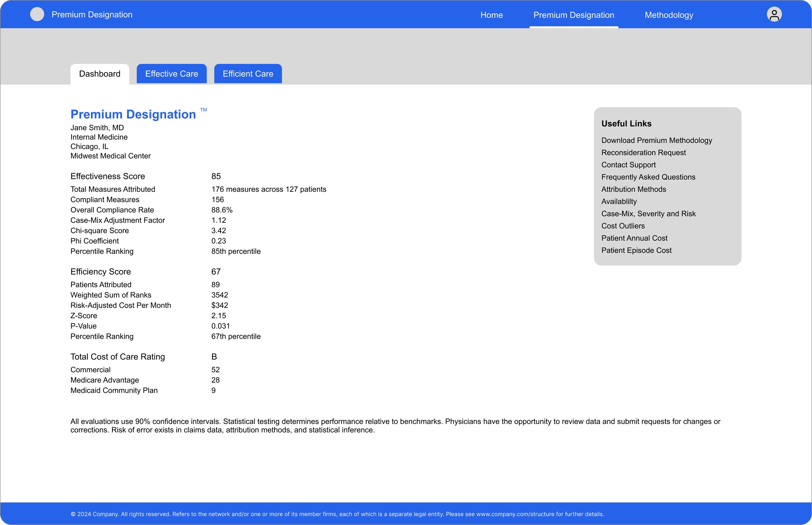Open the Home navigation item
The image size is (812, 525).
coord(491,15)
